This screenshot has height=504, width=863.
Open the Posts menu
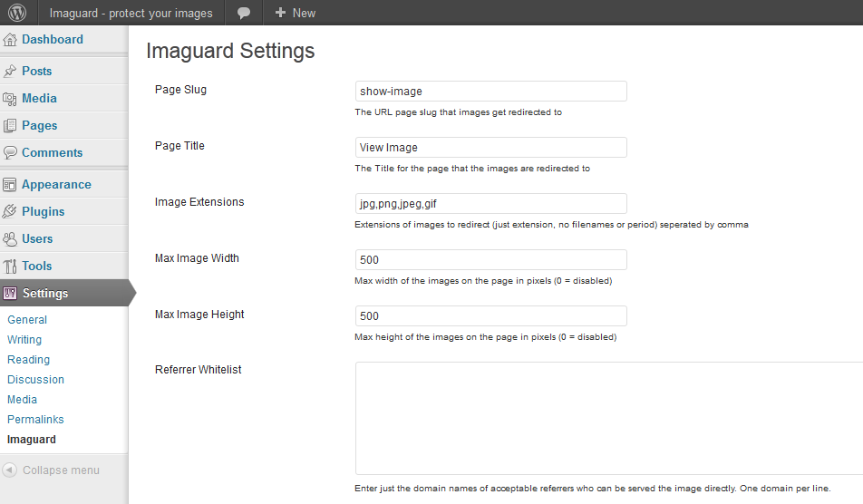pos(37,71)
